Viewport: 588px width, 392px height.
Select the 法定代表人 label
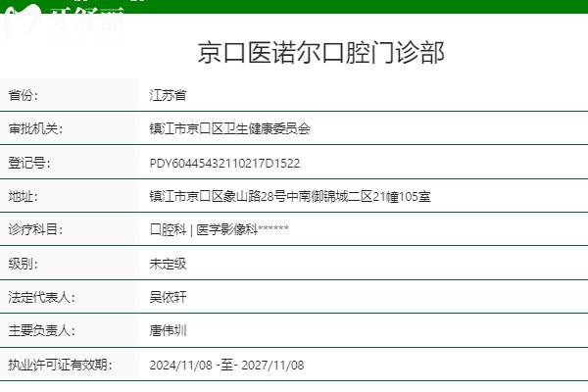pos(41,297)
